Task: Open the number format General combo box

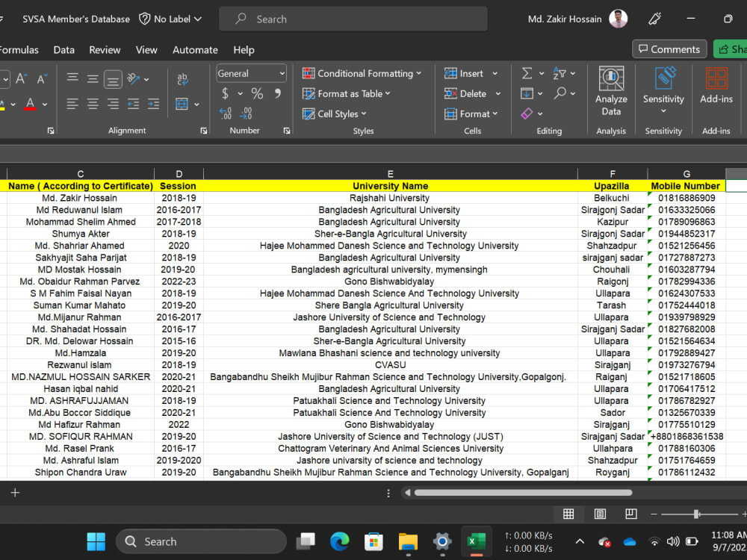Action: [252, 73]
